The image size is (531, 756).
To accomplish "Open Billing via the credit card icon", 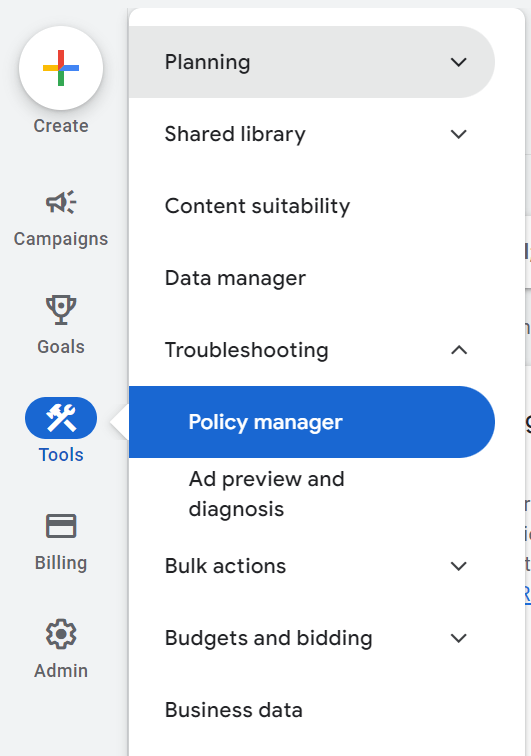I will [x=61, y=526].
